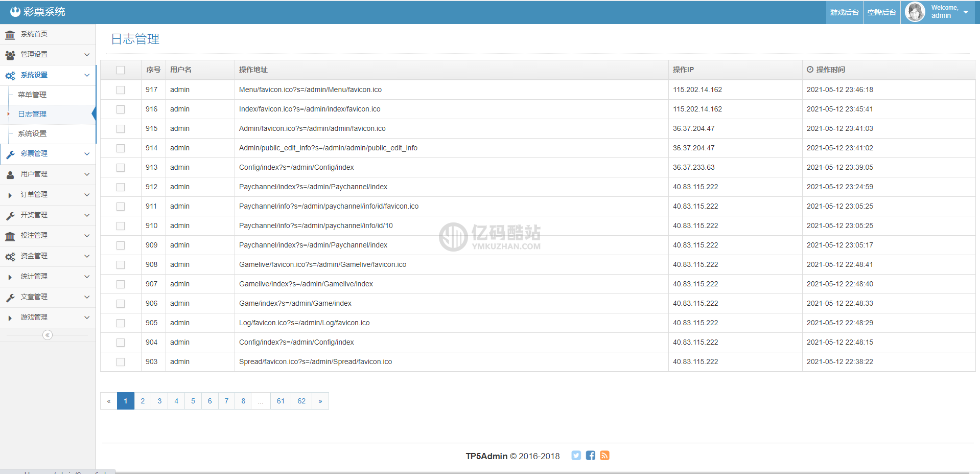Viewport: 980px width, 474px height.
Task: Click the Facebook icon in footer
Action: coord(590,456)
